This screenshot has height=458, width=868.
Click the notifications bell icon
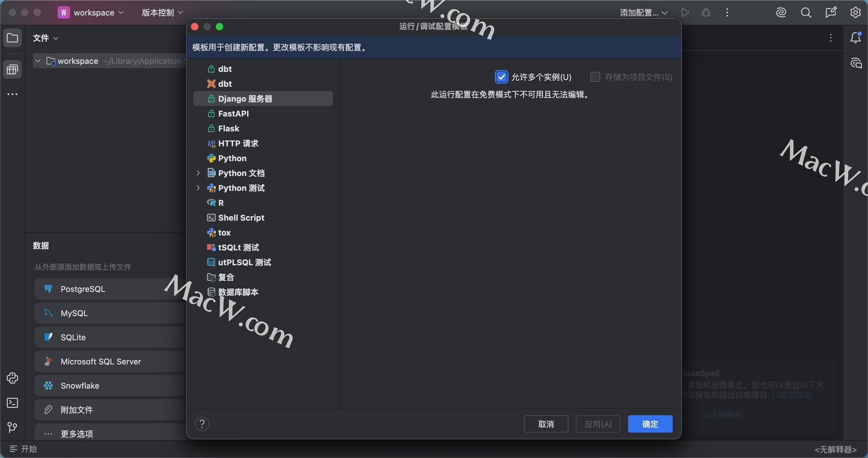[855, 38]
